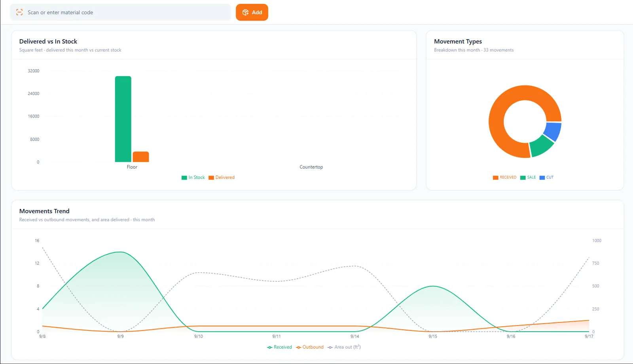Click the 9/15 date label on trend axis

pyautogui.click(x=433, y=336)
